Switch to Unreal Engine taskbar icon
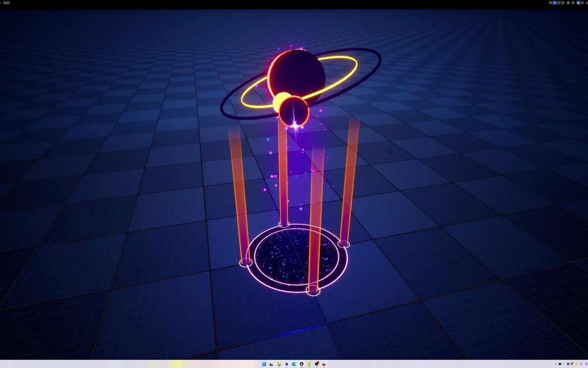The width and height of the screenshot is (588, 368). (x=301, y=364)
